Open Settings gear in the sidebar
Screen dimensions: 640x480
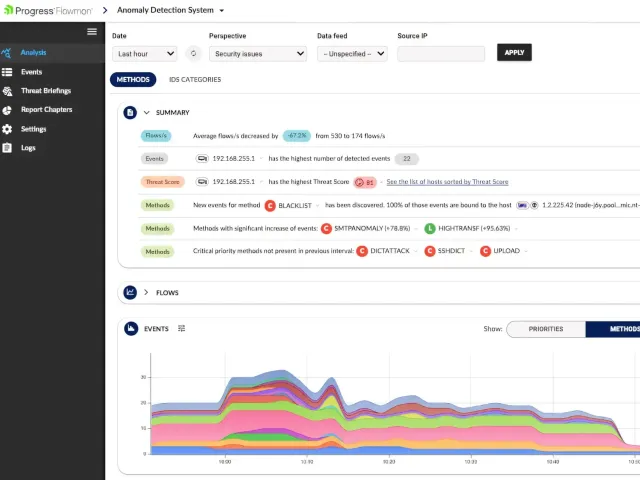click(7, 129)
